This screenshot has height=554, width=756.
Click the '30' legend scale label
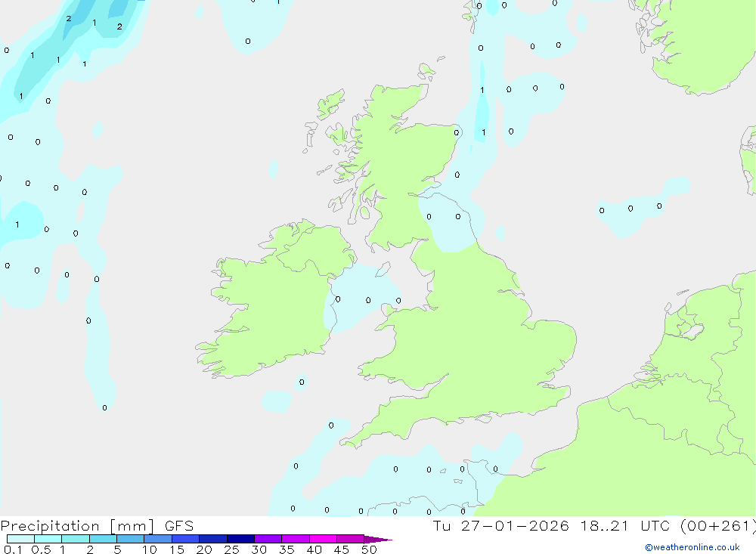(x=259, y=549)
